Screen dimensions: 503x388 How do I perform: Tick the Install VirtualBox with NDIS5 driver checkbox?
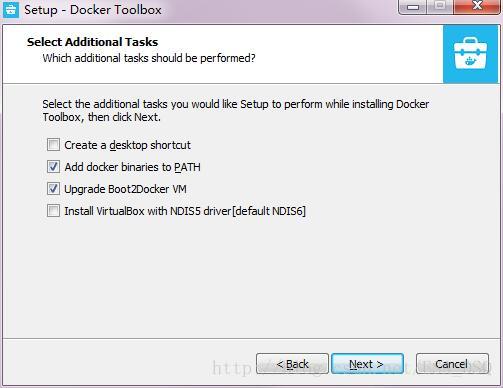pyautogui.click(x=53, y=211)
